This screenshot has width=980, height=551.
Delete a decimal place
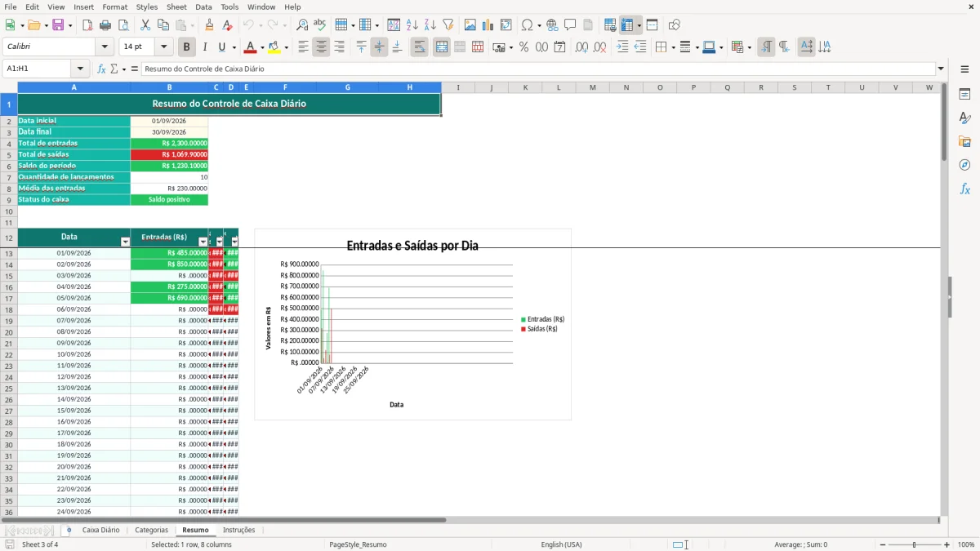[x=599, y=47]
